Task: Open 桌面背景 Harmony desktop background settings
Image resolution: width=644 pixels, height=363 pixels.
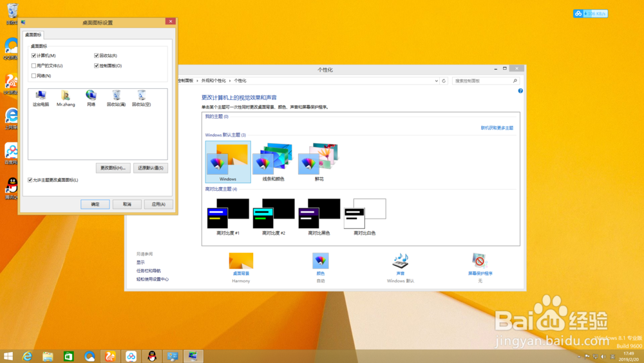Action: pyautogui.click(x=241, y=268)
